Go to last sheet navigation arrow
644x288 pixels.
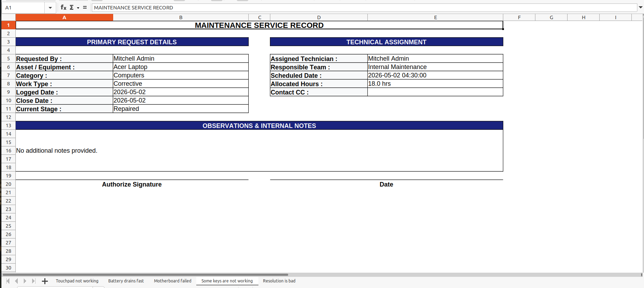(34, 281)
